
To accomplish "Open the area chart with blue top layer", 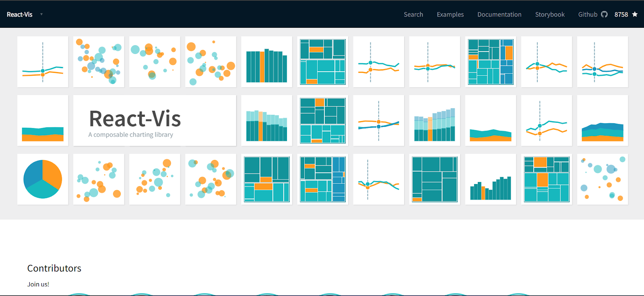I will coord(602,120).
